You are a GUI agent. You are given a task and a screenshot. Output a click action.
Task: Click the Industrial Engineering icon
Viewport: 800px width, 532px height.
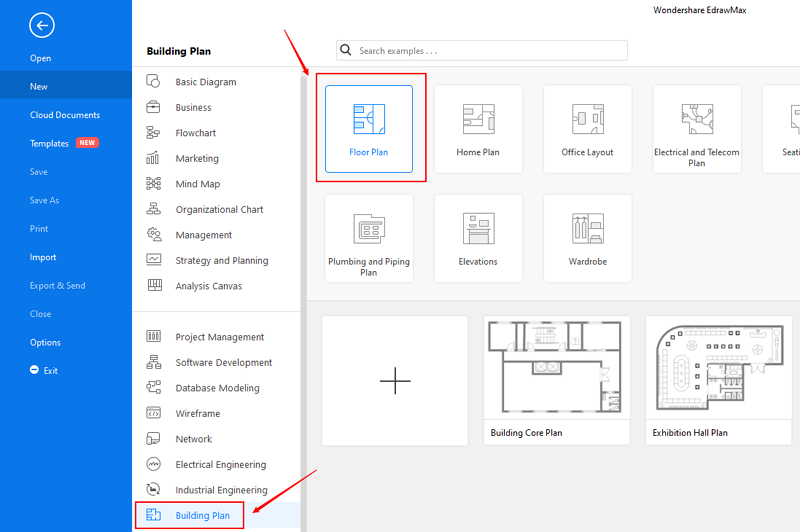[153, 489]
